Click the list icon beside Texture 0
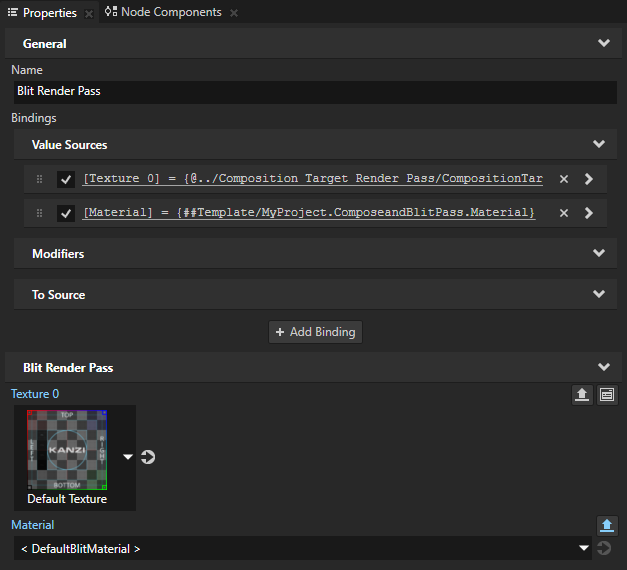Screen dimensions: 627x570 (x=606, y=395)
